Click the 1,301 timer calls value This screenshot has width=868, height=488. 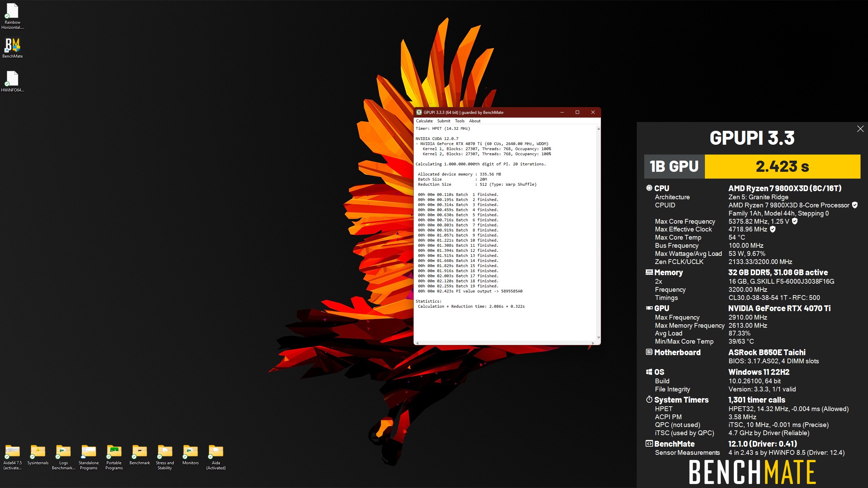coord(757,400)
